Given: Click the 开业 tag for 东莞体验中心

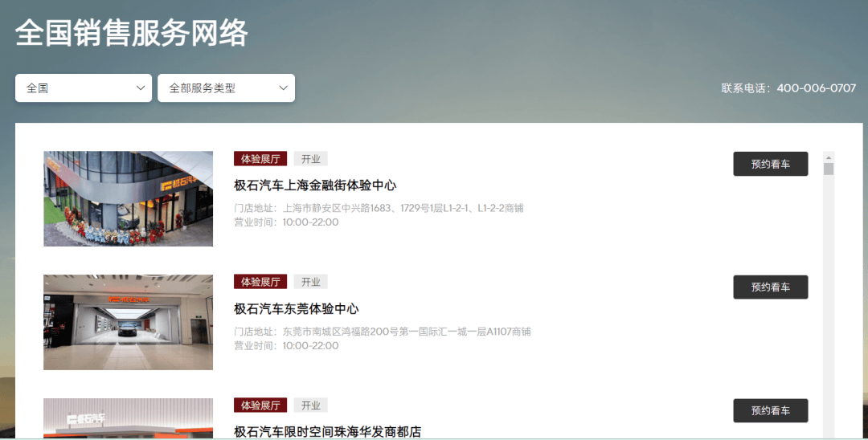Looking at the screenshot, I should point(310,282).
